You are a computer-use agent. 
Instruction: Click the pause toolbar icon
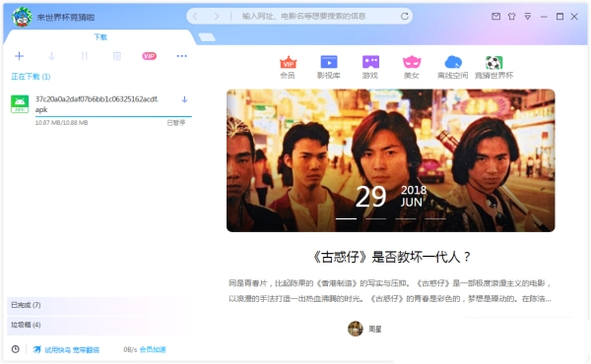(85, 56)
